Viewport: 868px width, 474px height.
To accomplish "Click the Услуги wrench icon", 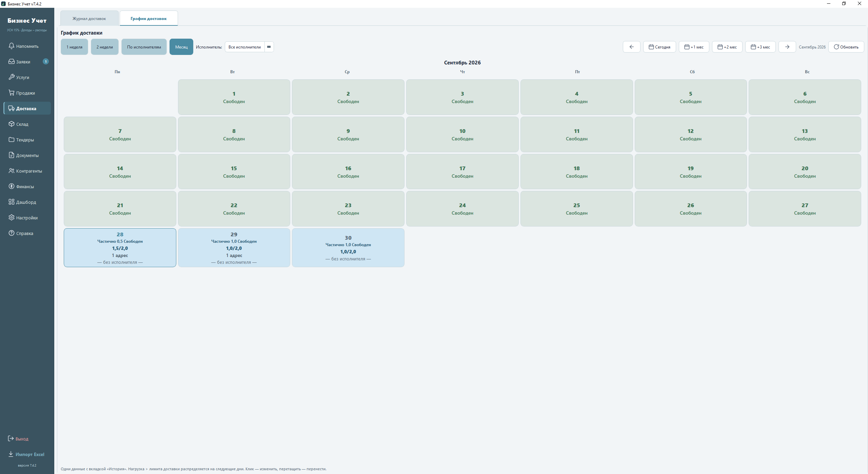I will point(12,77).
